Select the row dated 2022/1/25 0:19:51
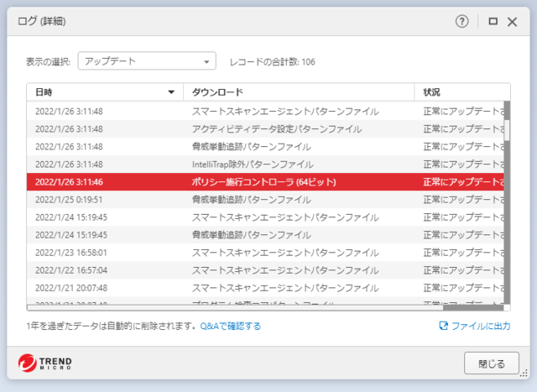Viewport: 537px width, 392px height. pyautogui.click(x=265, y=200)
